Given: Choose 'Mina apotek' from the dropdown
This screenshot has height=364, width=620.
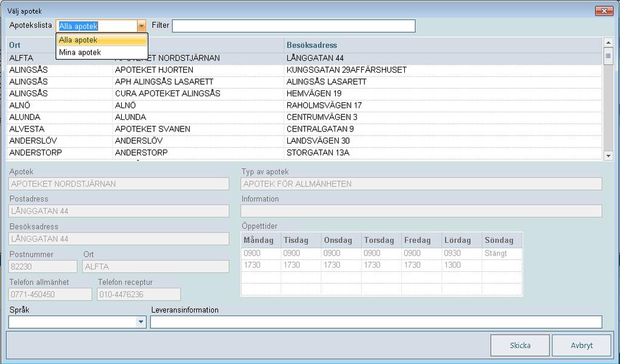Looking at the screenshot, I should point(102,53).
